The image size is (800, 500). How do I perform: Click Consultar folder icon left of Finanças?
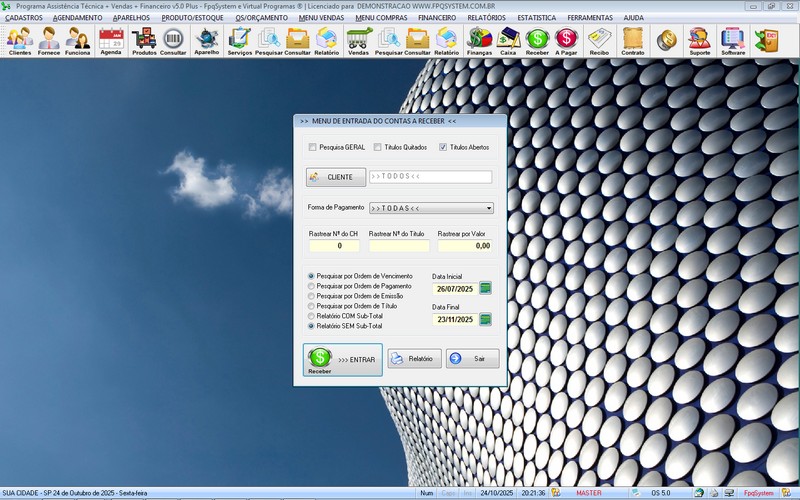click(417, 41)
